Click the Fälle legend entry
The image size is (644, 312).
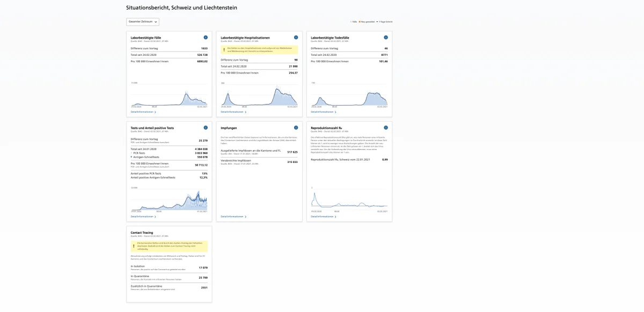click(x=354, y=22)
